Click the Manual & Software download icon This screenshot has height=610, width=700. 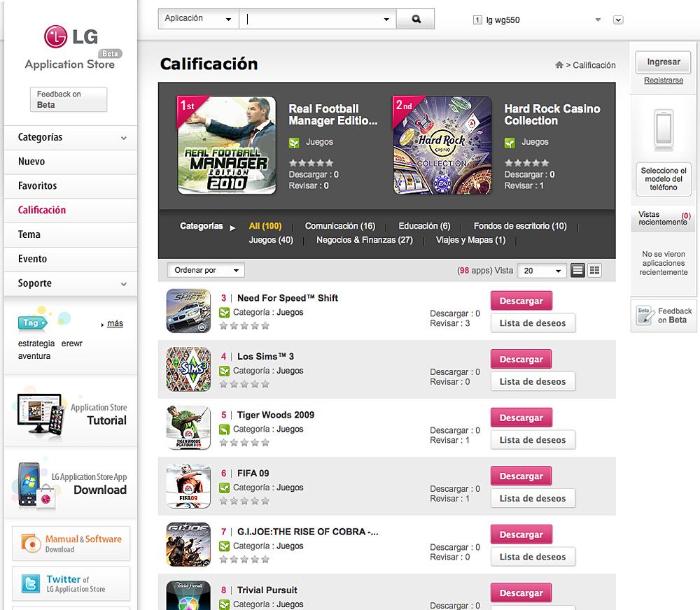click(31, 543)
